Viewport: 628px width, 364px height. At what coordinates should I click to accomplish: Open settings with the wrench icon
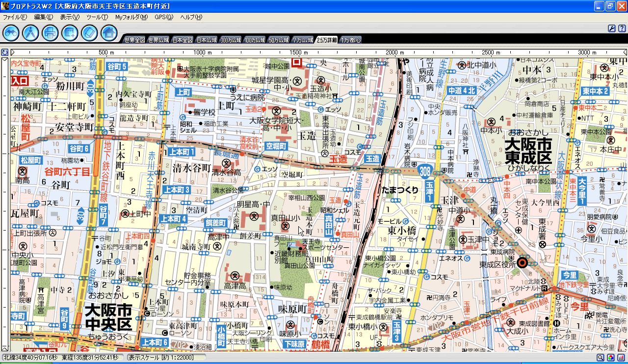[x=612, y=28]
